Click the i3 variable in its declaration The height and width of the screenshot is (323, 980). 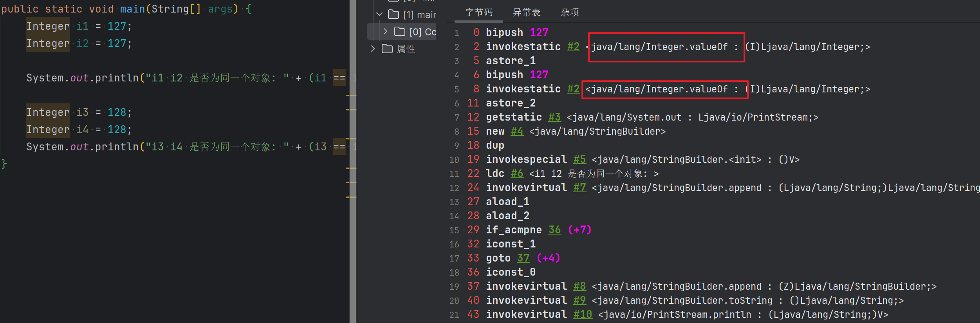click(82, 112)
